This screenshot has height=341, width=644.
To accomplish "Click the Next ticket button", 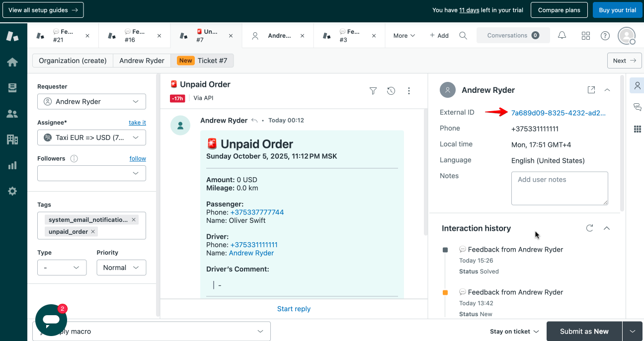I will pyautogui.click(x=625, y=61).
